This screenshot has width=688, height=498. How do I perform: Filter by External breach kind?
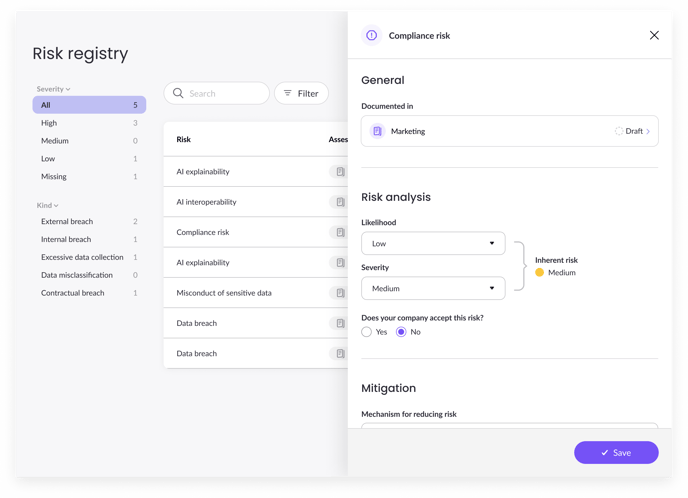click(x=89, y=222)
